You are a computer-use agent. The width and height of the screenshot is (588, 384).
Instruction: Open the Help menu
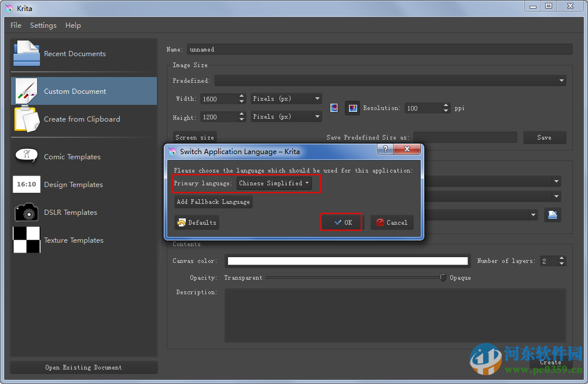pyautogui.click(x=73, y=25)
